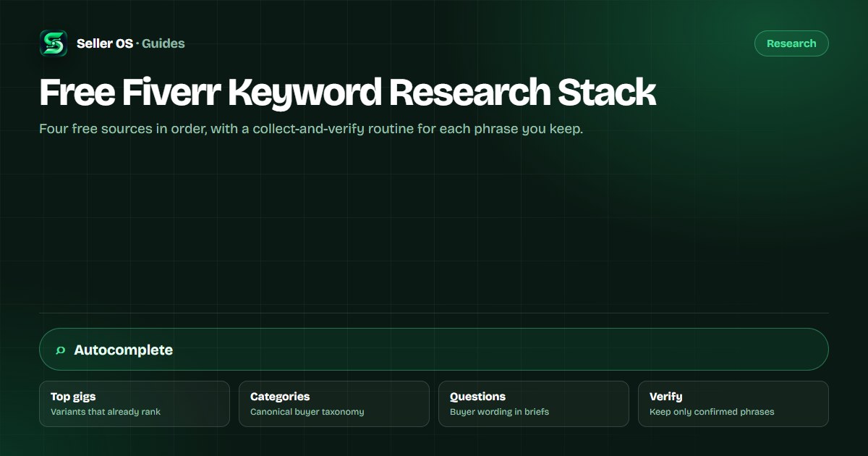Go to the Guides section

[163, 43]
